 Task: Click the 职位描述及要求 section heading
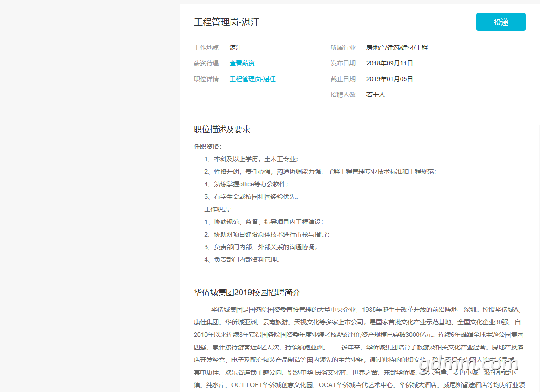(x=222, y=130)
